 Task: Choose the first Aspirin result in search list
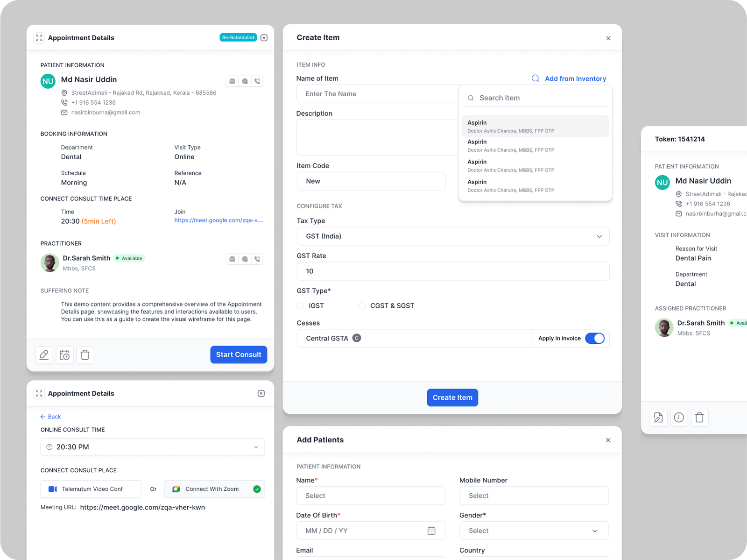(x=535, y=126)
